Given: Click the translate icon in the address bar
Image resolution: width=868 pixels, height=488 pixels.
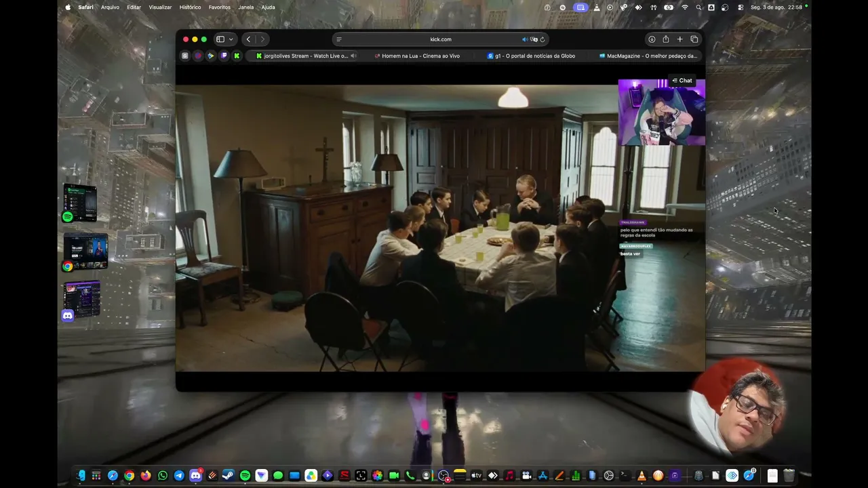Looking at the screenshot, I should [534, 39].
